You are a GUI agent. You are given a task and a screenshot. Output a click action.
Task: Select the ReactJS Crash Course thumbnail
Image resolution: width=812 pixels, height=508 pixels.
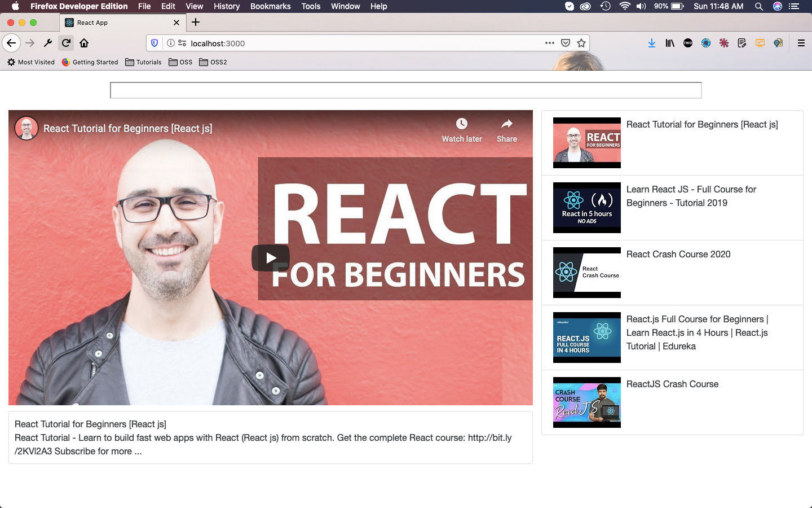(x=587, y=402)
